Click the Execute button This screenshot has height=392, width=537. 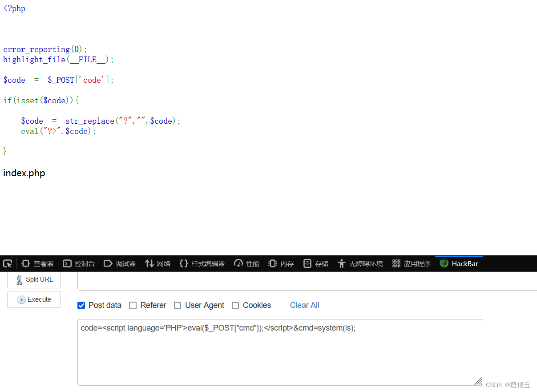point(34,299)
